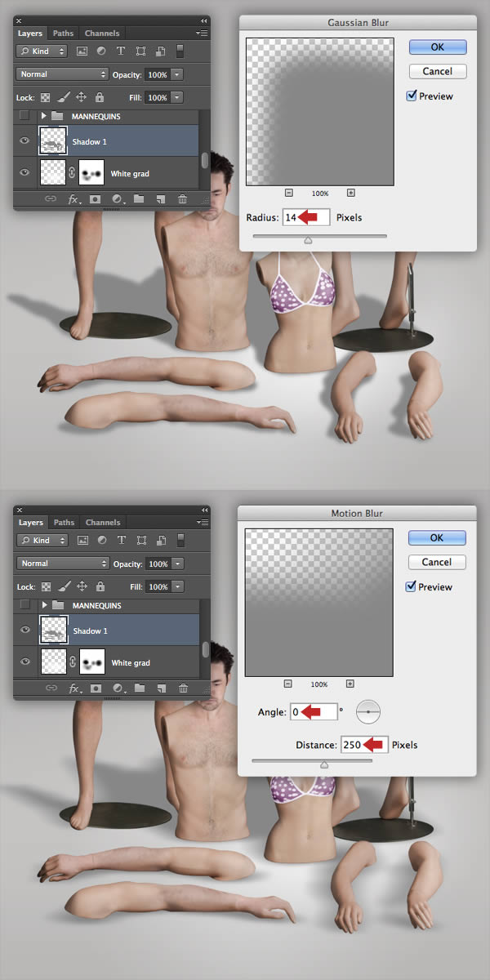Lock position icon in Layers panel beside Gaussian Blur
Viewport: 490px width, 980px height.
(82, 97)
